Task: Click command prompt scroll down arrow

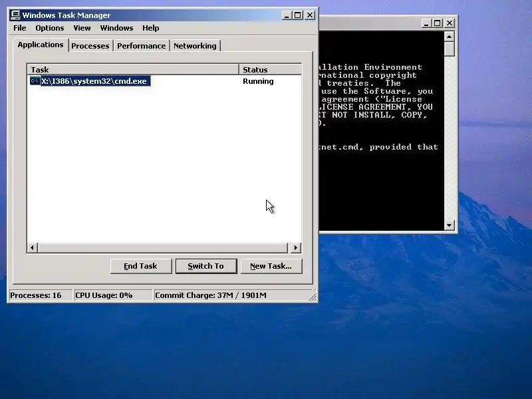Action: pos(450,225)
